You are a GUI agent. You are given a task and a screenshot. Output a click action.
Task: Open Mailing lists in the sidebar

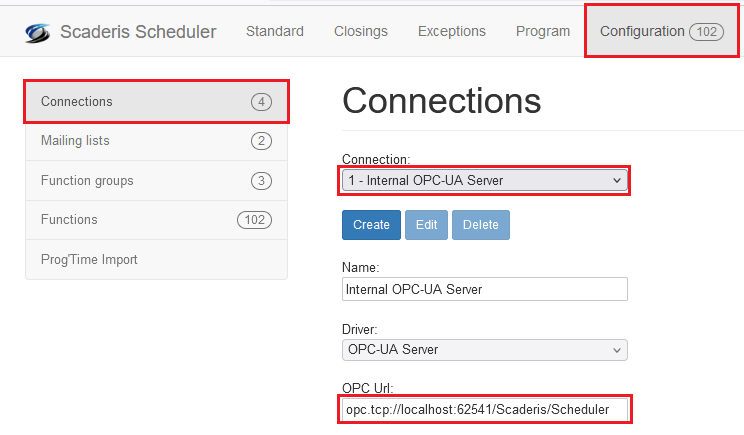(x=156, y=141)
